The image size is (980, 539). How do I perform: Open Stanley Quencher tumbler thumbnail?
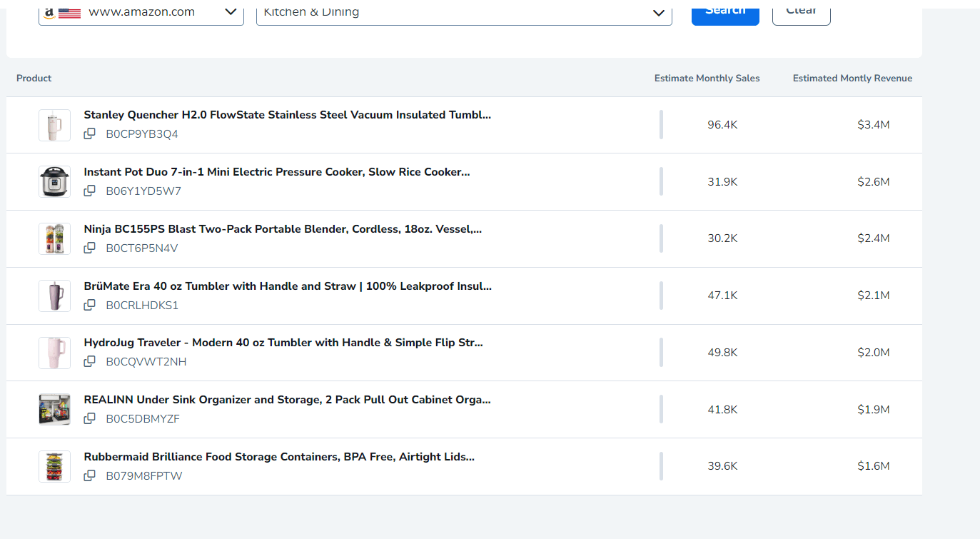[54, 125]
